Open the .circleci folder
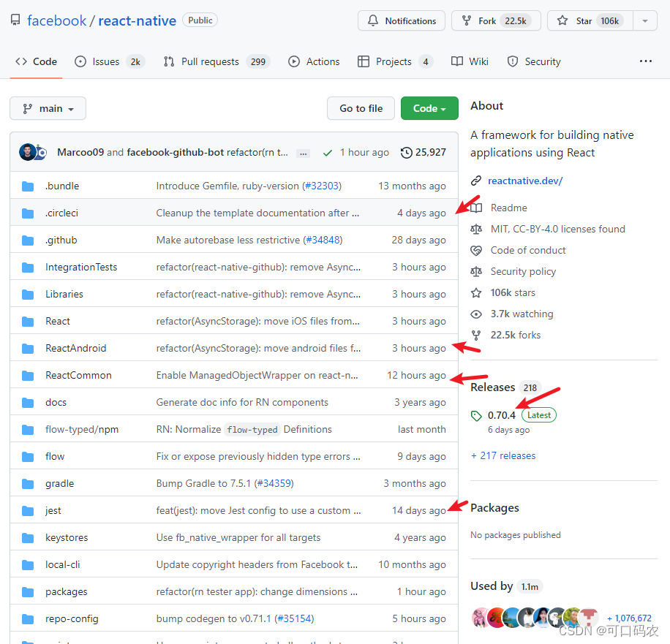 coord(61,213)
